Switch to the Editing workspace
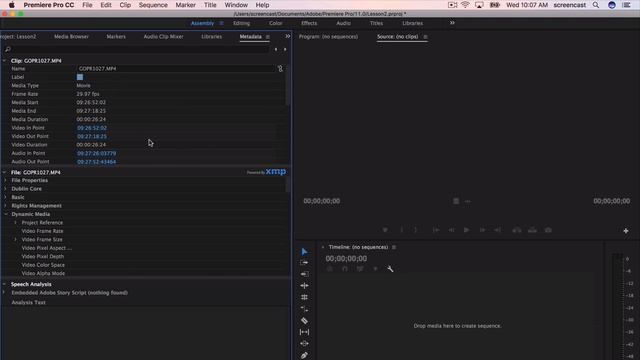 click(242, 23)
